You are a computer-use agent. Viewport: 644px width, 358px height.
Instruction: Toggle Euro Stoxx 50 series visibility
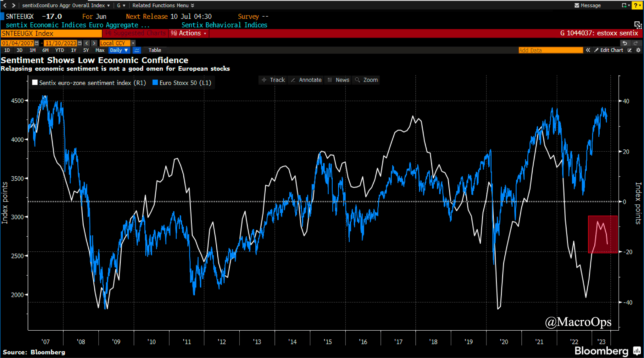155,82
